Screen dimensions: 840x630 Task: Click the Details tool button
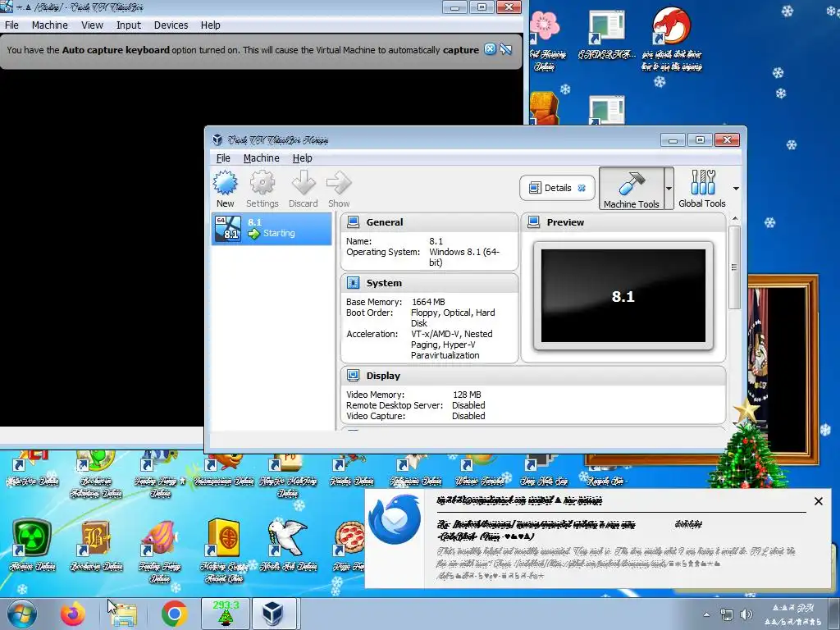coord(557,188)
